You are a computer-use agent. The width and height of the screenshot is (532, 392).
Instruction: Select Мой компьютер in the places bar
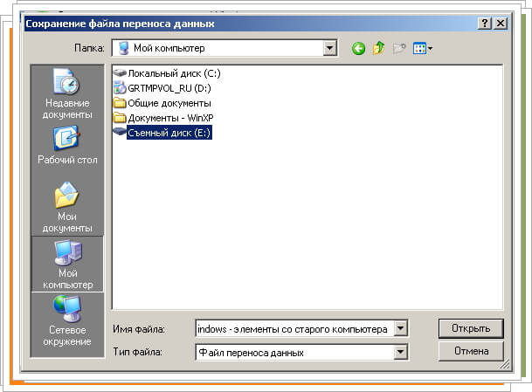point(67,265)
